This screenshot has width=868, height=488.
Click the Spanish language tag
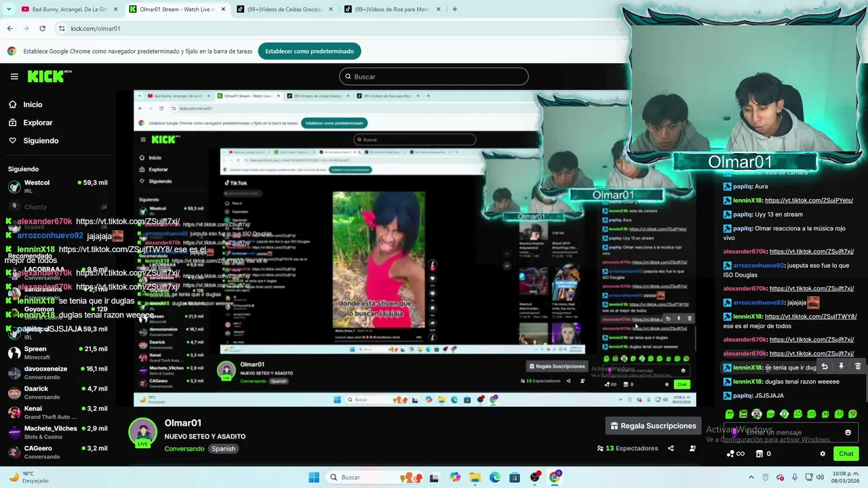[x=223, y=449]
